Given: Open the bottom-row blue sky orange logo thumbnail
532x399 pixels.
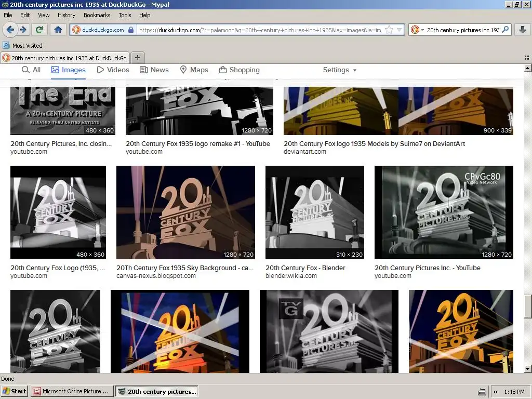Looking at the screenshot, I should (x=180, y=331).
